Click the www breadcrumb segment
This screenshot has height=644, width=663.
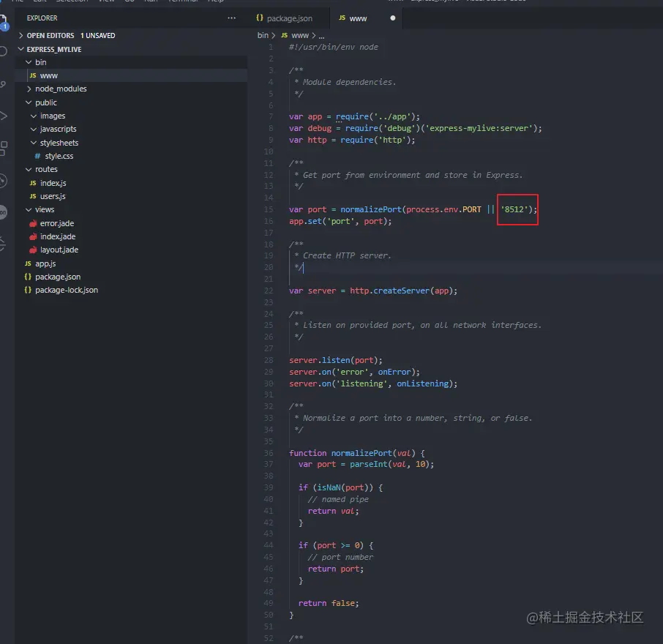click(300, 36)
